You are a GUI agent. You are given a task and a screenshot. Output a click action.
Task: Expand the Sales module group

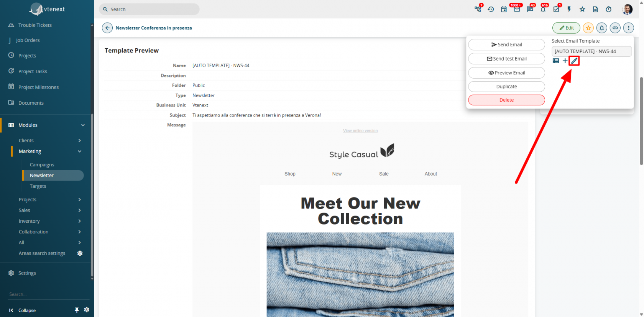click(x=80, y=210)
